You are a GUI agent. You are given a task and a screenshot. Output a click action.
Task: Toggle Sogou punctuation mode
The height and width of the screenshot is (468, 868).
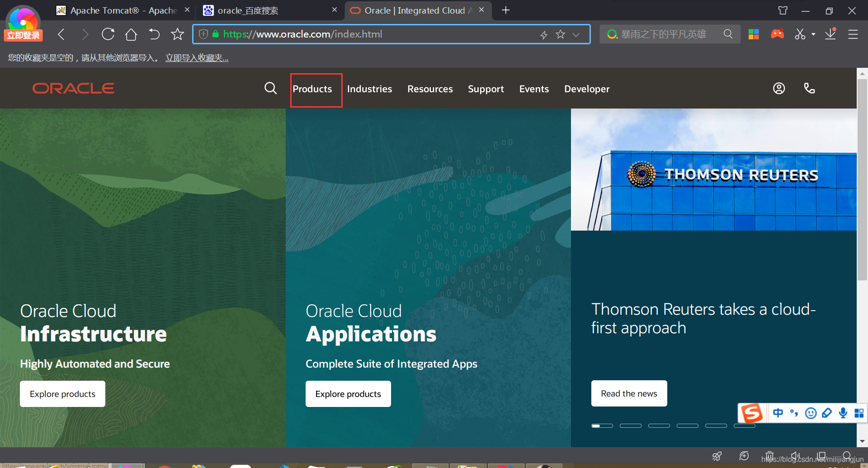pos(794,413)
